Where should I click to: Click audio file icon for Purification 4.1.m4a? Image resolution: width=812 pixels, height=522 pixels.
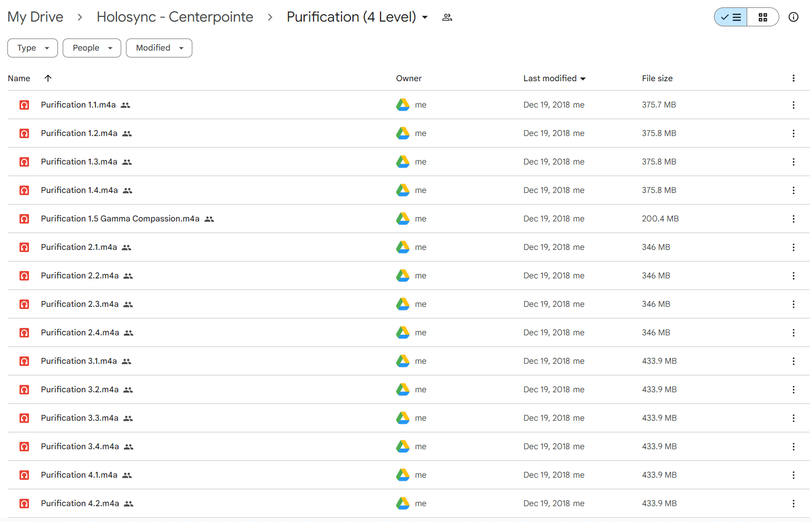point(24,475)
